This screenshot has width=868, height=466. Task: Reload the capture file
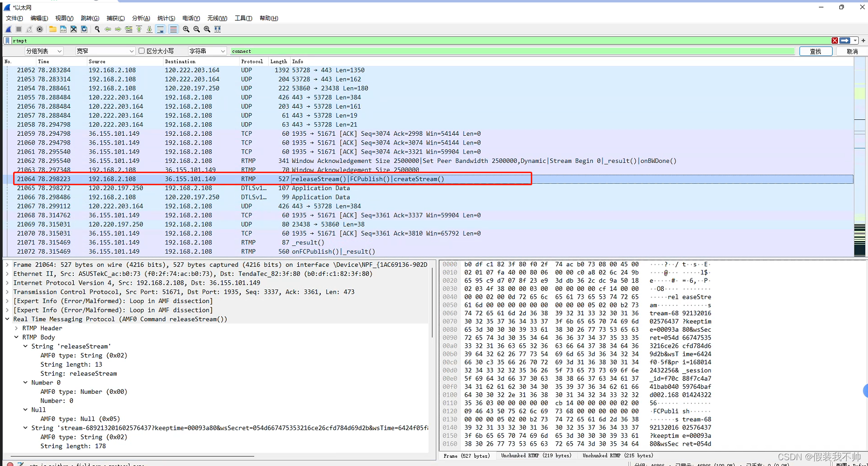click(84, 29)
